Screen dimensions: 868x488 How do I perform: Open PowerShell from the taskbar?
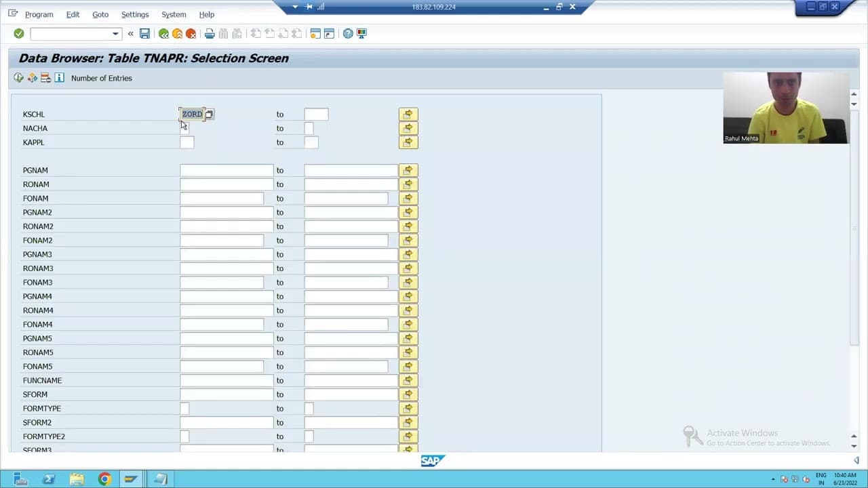(48, 479)
